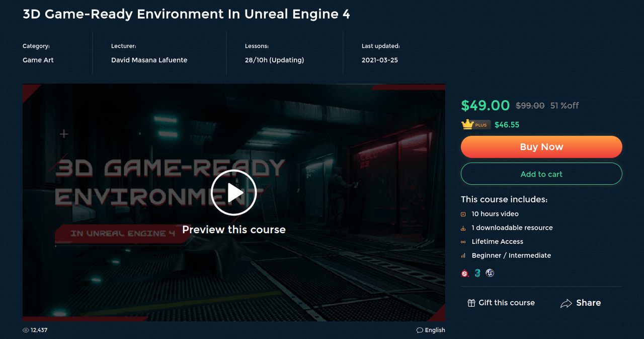The width and height of the screenshot is (644, 339).
Task: Click the Preview this course caption
Action: click(234, 230)
